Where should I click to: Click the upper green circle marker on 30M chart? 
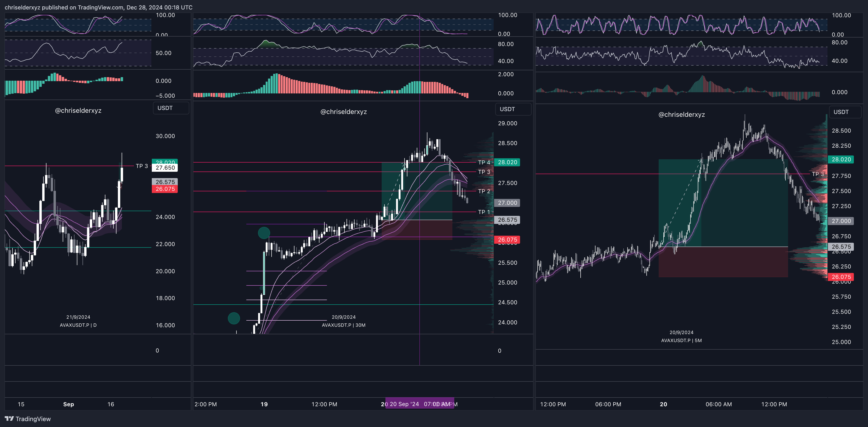264,233
